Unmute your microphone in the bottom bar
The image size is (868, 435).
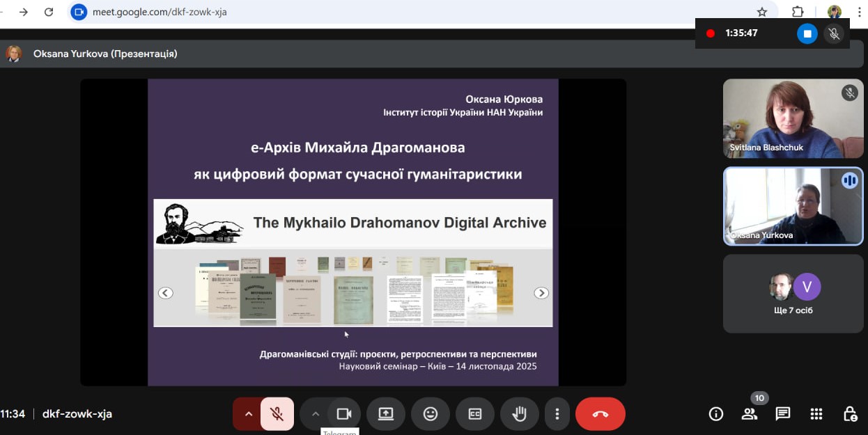[277, 414]
